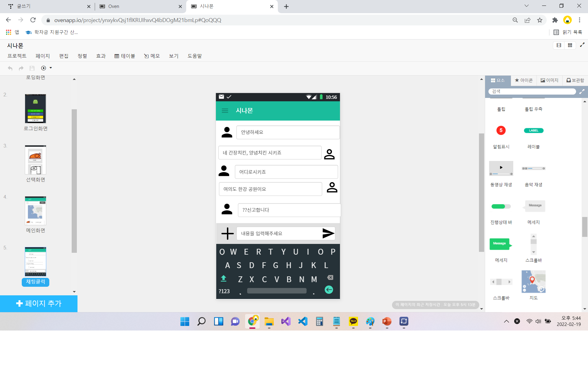Viewport: 588px width, 370px height.
Task: Expand the element search panel icon
Action: [582, 92]
